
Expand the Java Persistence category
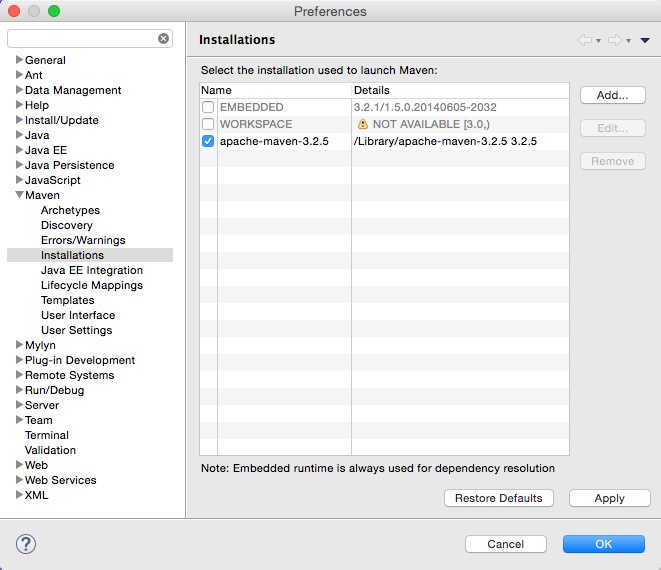[x=19, y=164]
